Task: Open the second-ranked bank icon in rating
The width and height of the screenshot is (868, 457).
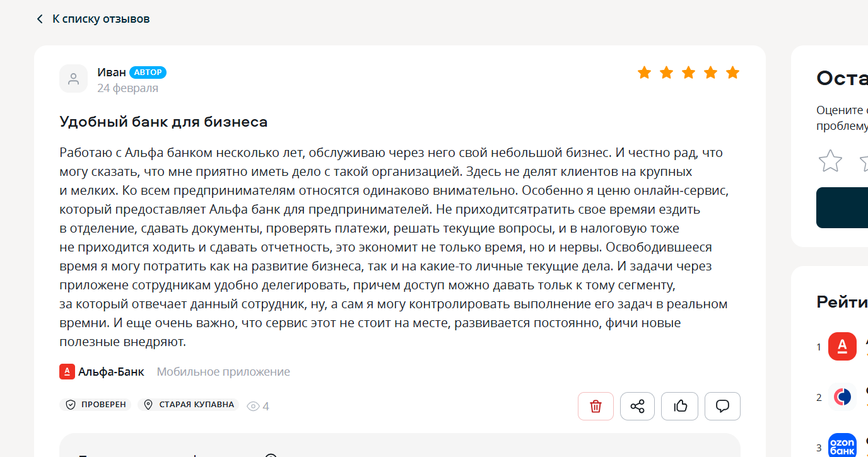Action: click(842, 397)
